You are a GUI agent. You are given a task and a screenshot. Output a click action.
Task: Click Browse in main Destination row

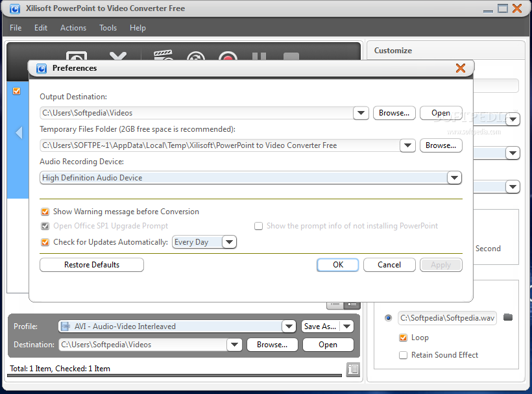(x=272, y=345)
